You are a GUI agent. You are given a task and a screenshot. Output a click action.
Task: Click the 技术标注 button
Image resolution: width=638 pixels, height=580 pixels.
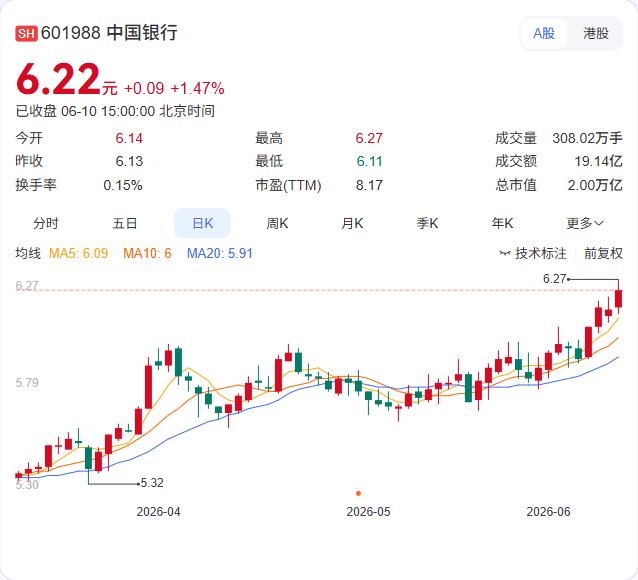coord(533,254)
